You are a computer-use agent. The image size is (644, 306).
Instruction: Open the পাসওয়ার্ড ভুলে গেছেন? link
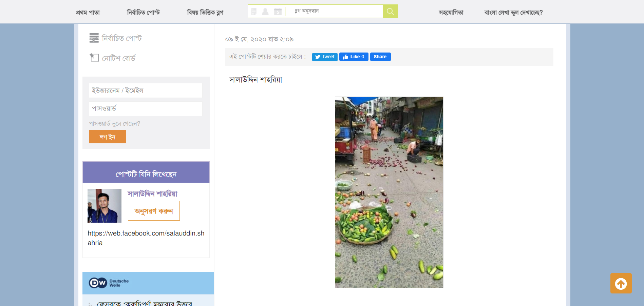point(115,124)
